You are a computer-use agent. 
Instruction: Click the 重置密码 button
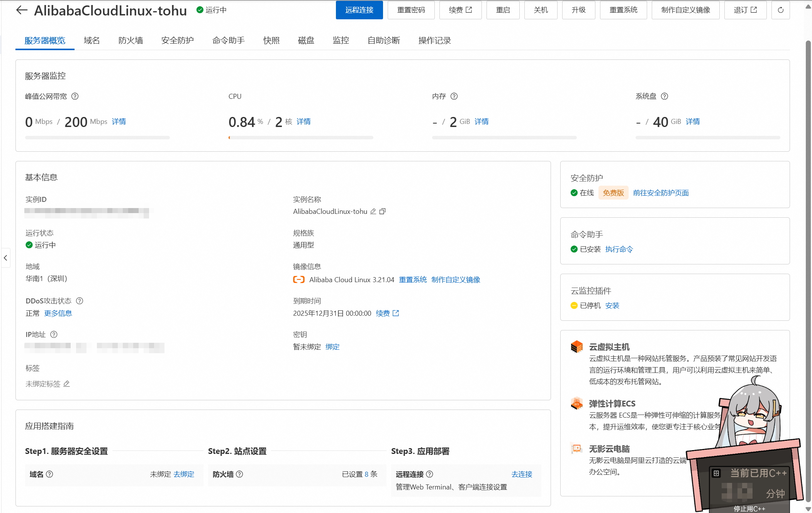click(x=411, y=10)
